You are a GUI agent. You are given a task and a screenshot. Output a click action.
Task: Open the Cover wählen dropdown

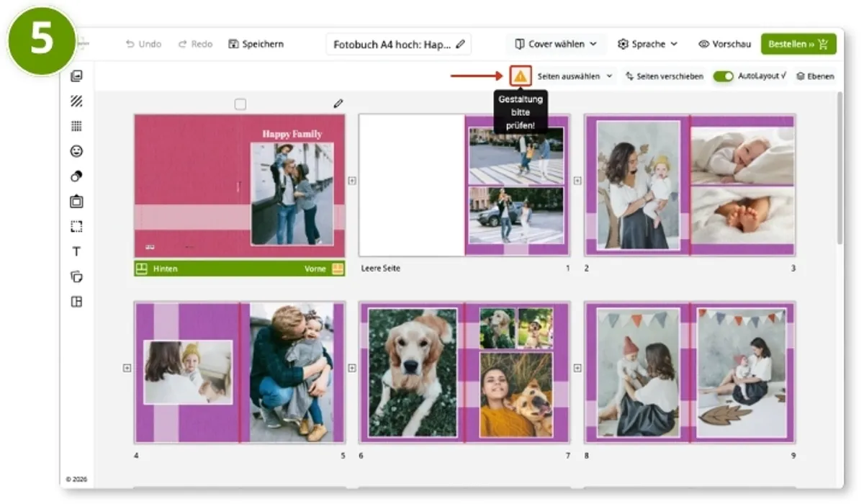556,44
